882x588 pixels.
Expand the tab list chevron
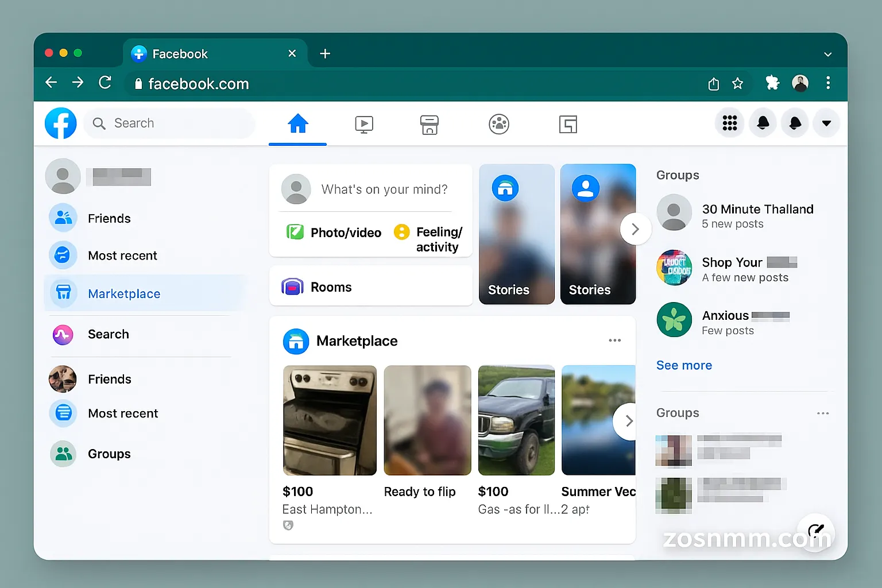827,55
